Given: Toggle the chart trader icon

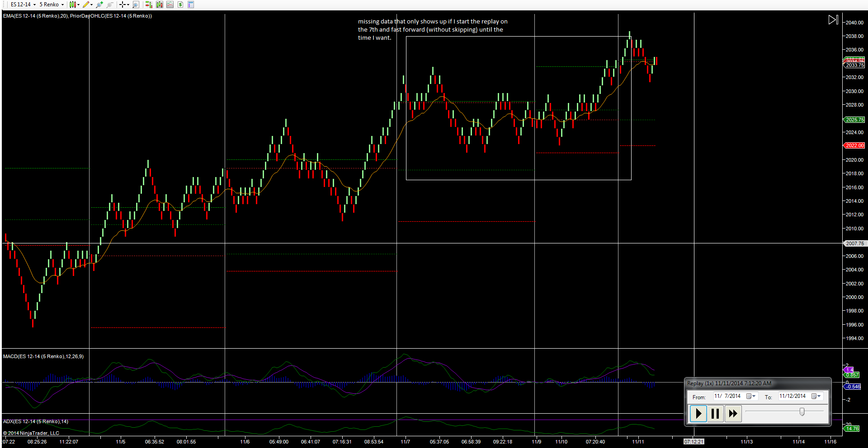Looking at the screenshot, I should [x=149, y=5].
